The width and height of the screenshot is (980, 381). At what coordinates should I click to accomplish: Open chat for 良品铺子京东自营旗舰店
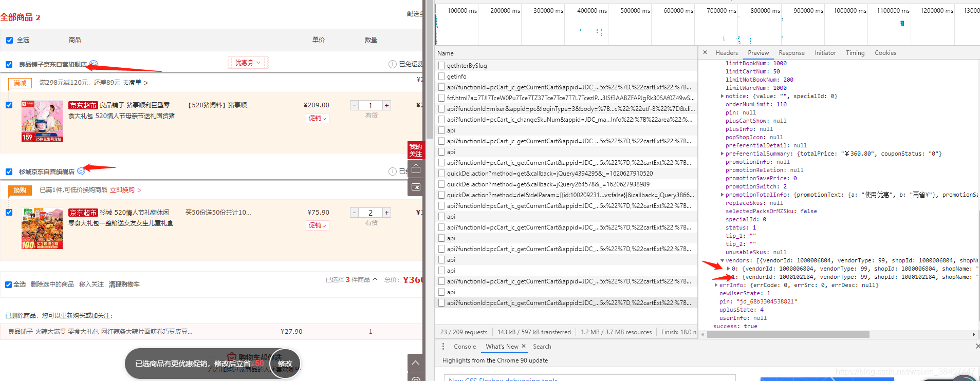click(93, 64)
